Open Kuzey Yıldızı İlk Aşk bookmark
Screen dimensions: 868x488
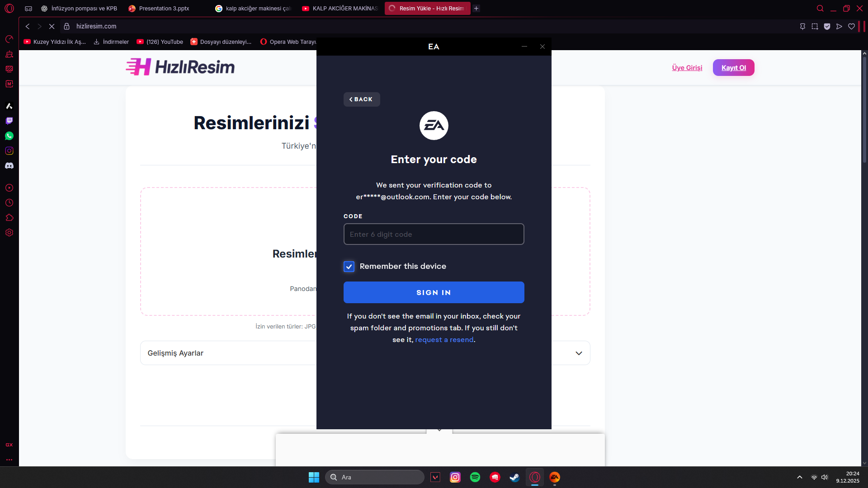coord(55,42)
